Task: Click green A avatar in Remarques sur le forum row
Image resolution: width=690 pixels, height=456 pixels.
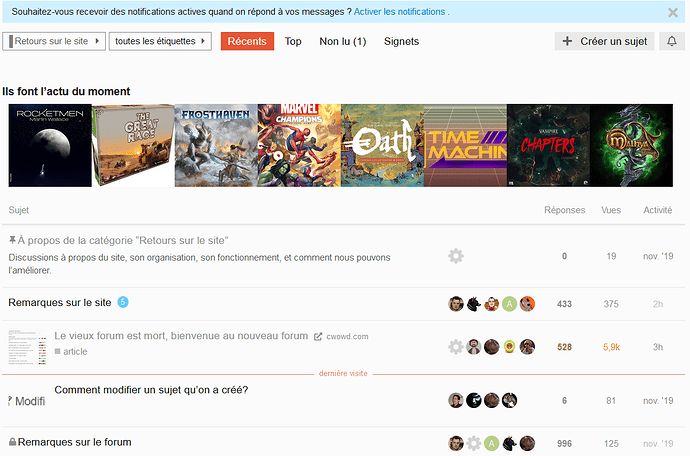Action: (492, 444)
